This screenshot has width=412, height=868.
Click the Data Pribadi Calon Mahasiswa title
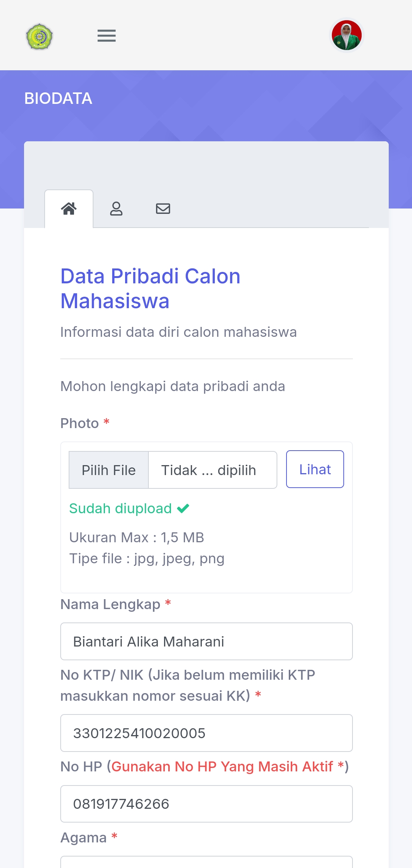150,288
